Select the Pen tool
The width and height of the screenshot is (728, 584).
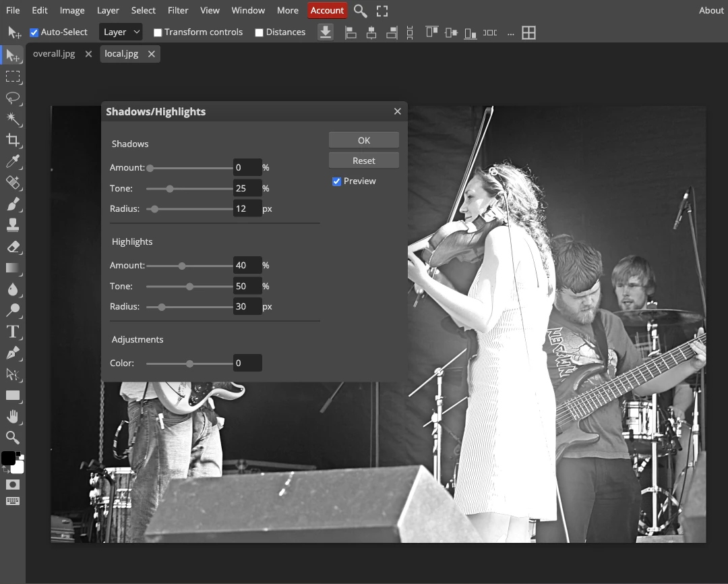coord(13,353)
